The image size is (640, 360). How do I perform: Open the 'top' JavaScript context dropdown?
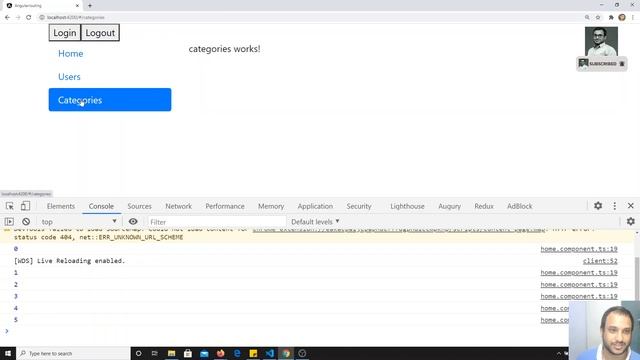[79, 222]
